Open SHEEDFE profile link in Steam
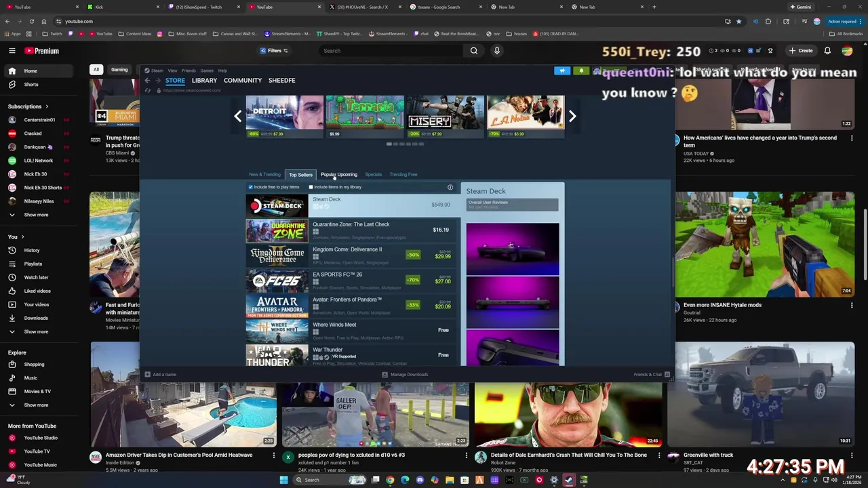The height and width of the screenshot is (488, 868). pyautogui.click(x=281, y=81)
